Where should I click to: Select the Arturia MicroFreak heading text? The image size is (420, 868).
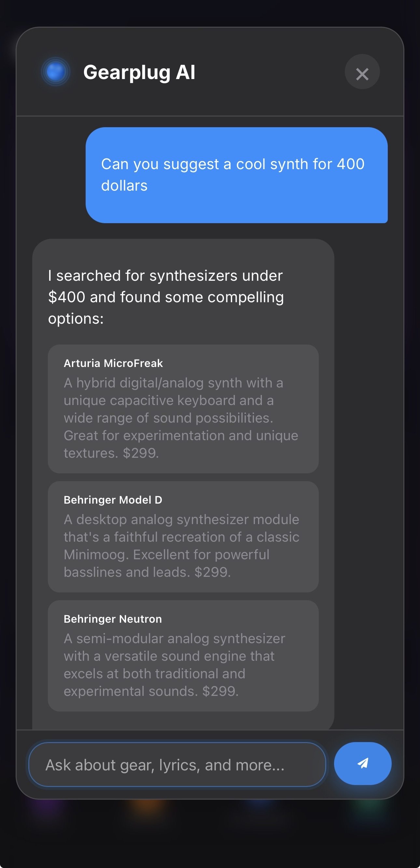[113, 363]
